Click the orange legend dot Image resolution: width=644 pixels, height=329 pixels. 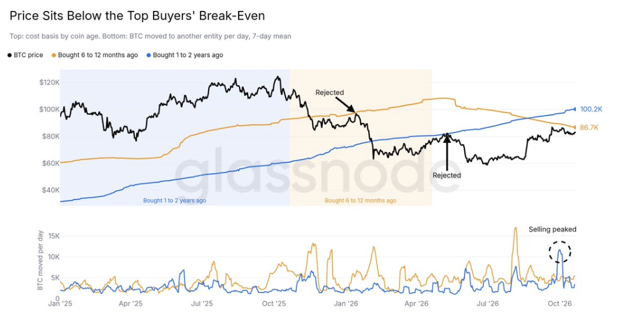coord(53,55)
